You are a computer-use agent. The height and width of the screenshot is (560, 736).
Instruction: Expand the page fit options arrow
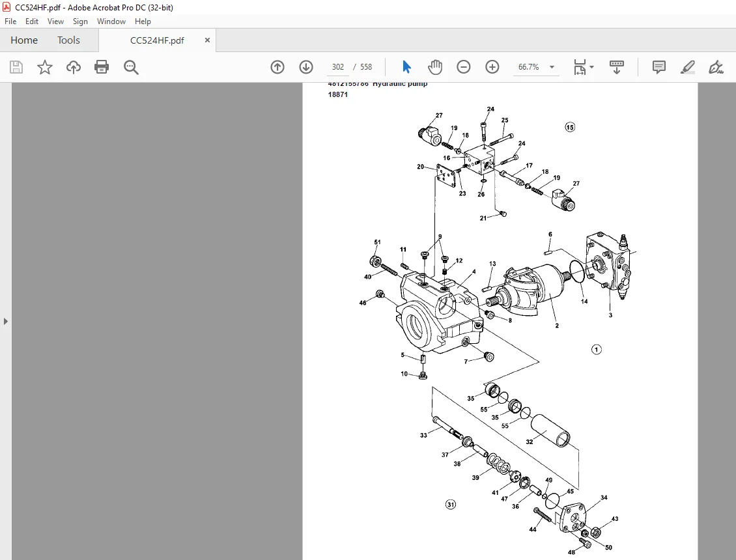[x=592, y=67]
